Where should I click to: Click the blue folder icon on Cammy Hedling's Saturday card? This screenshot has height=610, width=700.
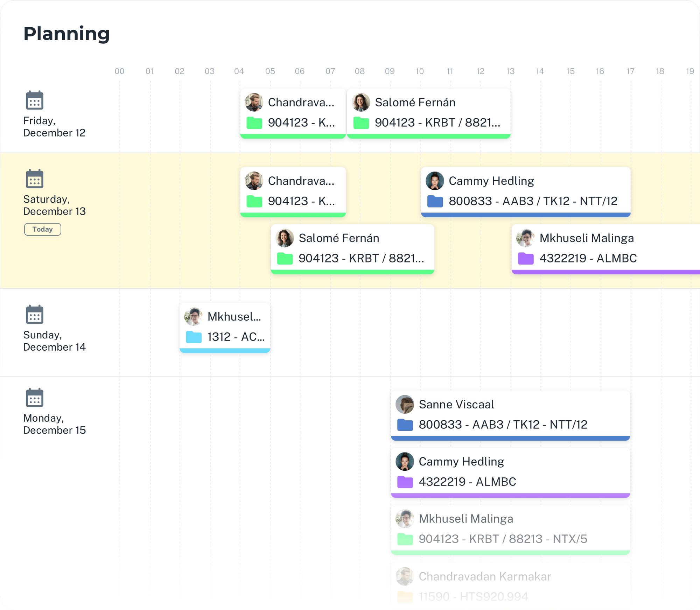point(435,201)
